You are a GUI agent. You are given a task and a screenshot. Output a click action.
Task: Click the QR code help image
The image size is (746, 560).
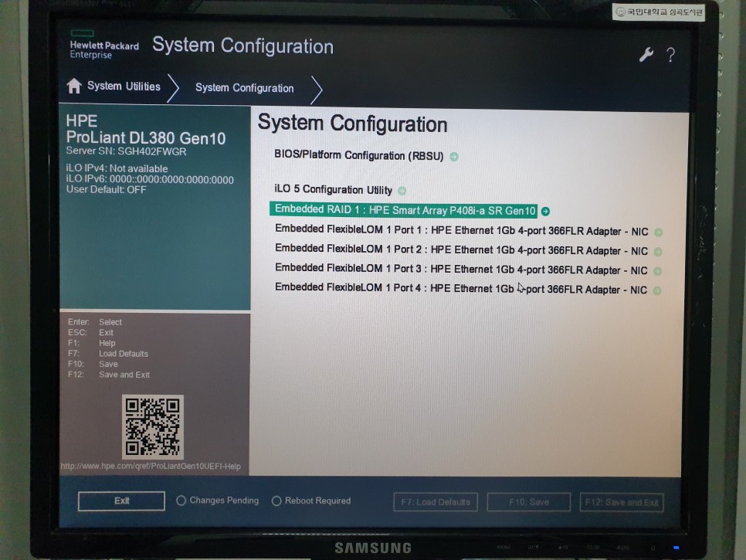click(x=153, y=427)
